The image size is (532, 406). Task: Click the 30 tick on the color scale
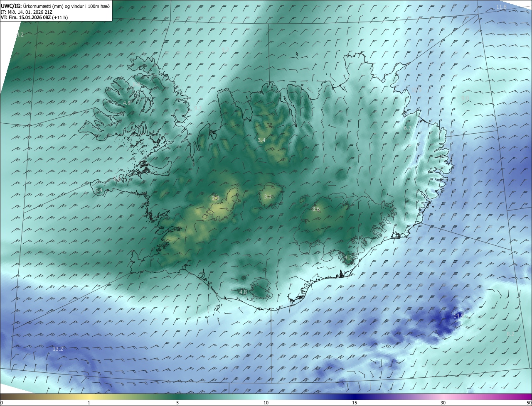443,403
